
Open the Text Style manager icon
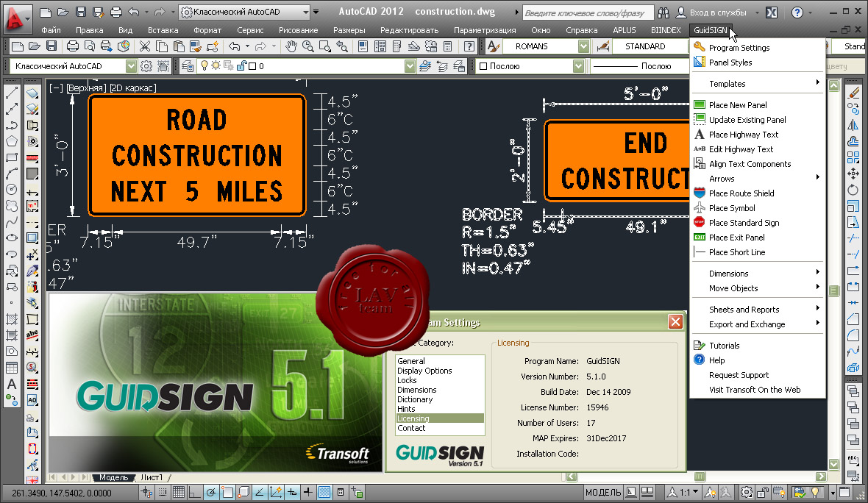click(494, 46)
